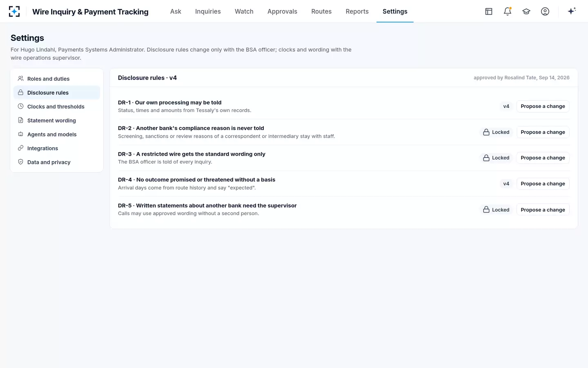Switch to the Routes tab
Viewport: 588px width, 368px height.
(321, 11)
